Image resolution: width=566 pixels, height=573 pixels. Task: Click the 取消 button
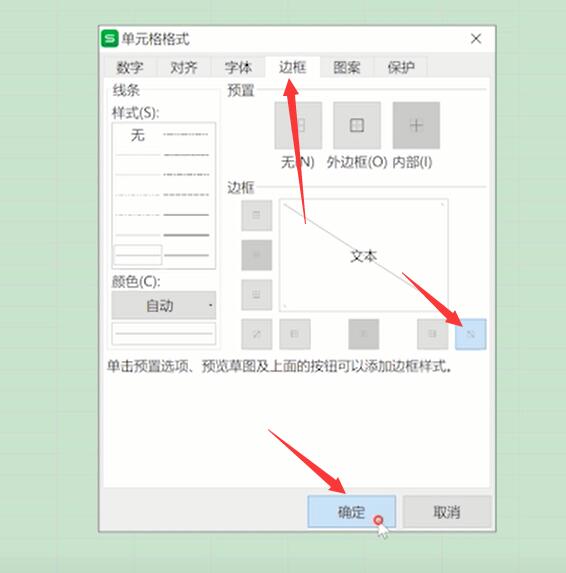[447, 512]
